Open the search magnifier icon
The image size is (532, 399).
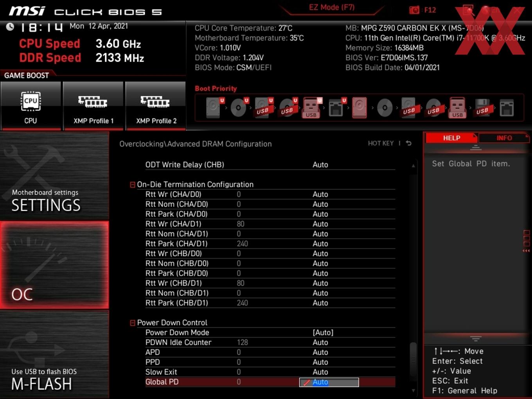pos(468,10)
